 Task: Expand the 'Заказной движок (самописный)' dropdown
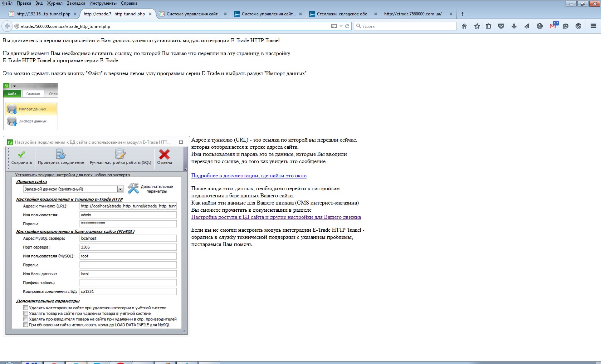[x=121, y=189]
